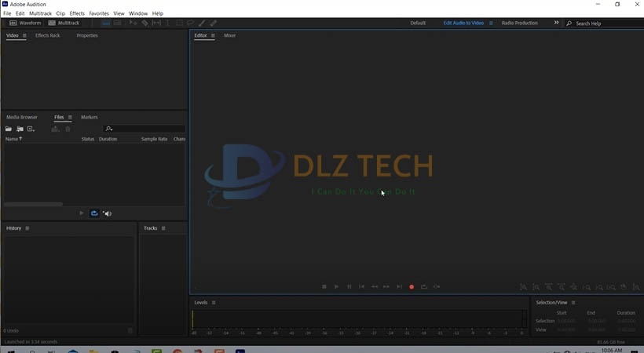Open the Effects menu in menu bar

pos(77,13)
